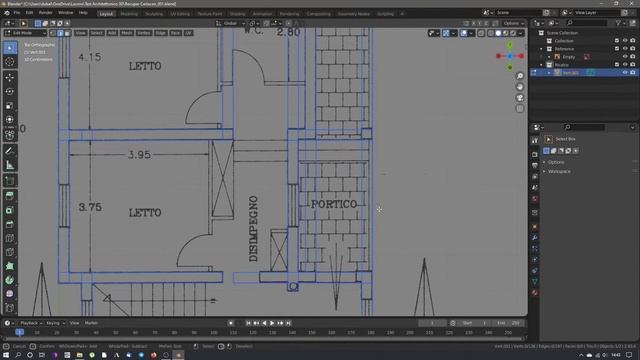
Task: Click the outliner search field
Action: (x=587, y=23)
